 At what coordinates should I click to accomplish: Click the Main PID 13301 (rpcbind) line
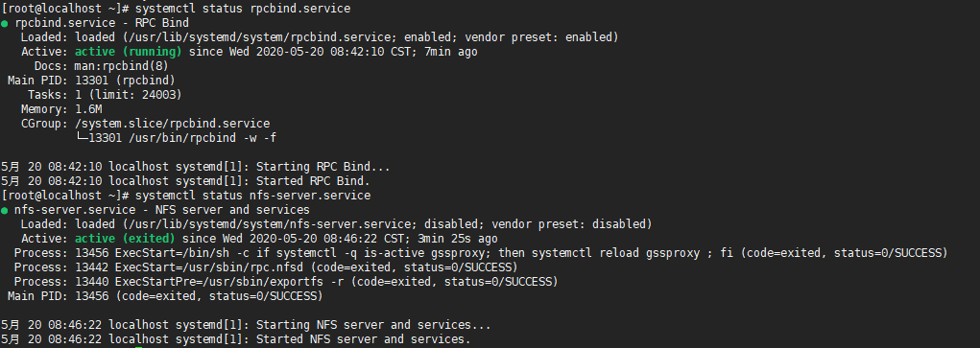(91, 81)
